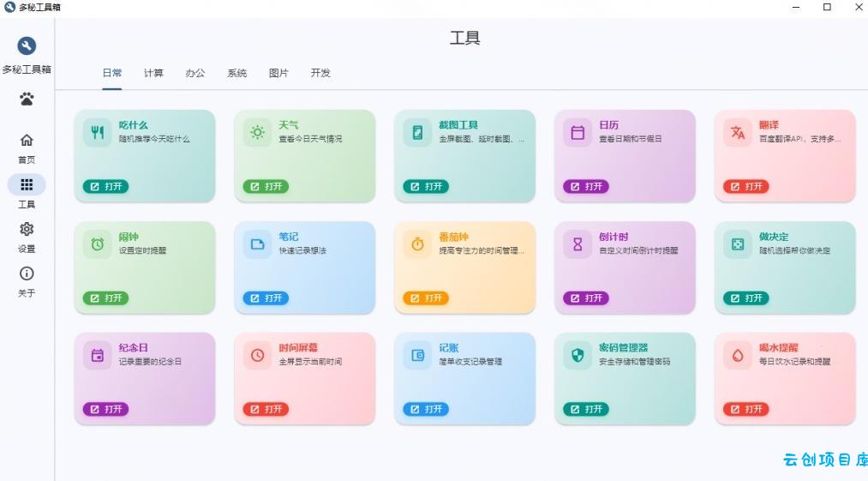Click the 全屏显示当前时间 description text

310,361
